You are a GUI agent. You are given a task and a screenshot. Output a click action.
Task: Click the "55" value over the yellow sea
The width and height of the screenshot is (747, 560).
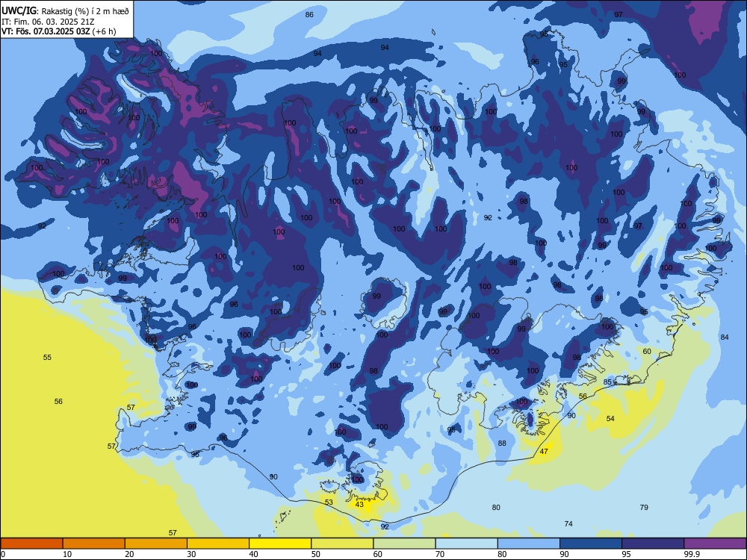47,358
